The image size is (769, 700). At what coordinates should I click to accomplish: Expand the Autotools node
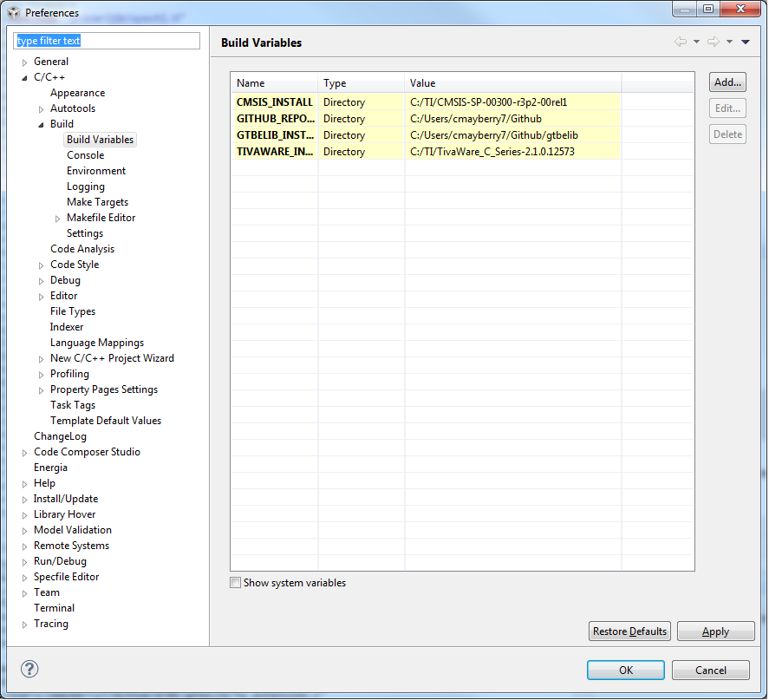[42, 109]
